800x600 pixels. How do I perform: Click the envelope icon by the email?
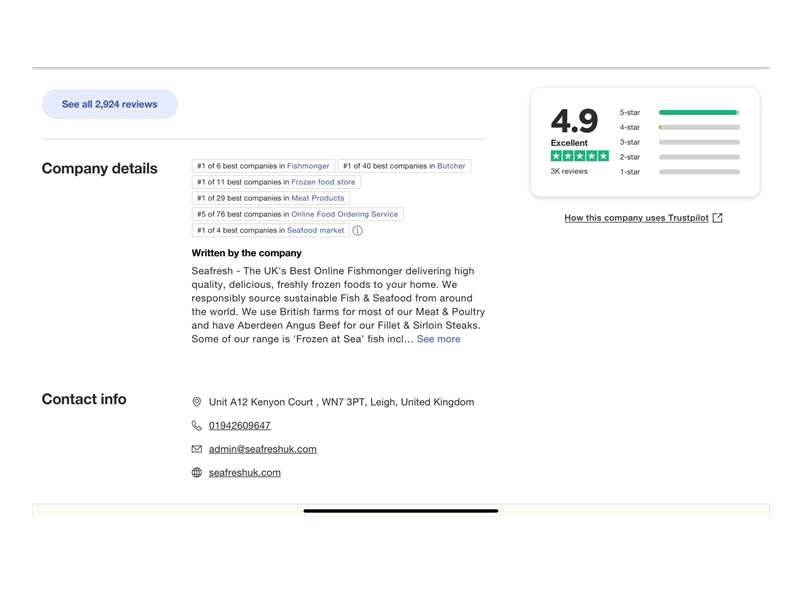pos(196,449)
